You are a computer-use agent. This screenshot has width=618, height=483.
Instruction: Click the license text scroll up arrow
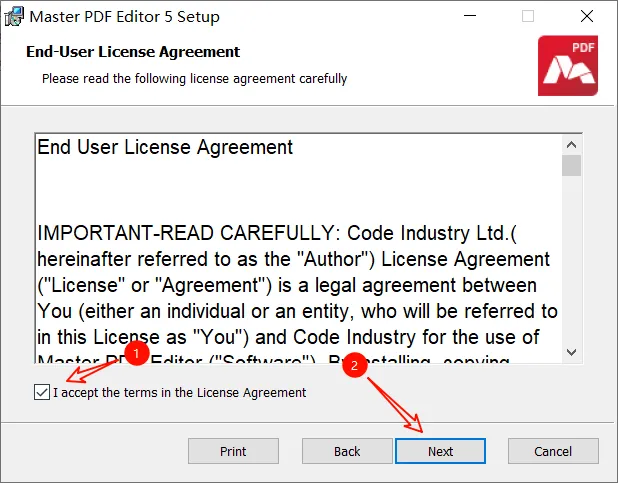click(x=571, y=145)
